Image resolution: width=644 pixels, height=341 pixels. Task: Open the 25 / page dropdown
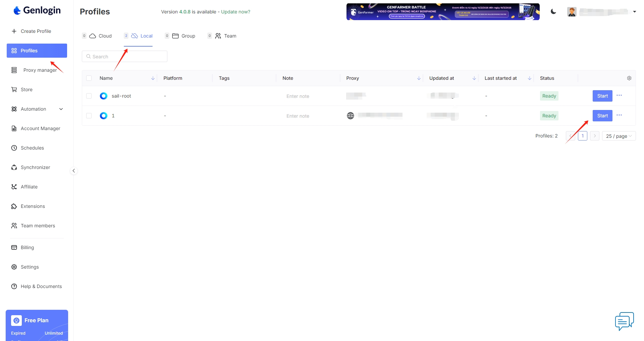pyautogui.click(x=619, y=136)
